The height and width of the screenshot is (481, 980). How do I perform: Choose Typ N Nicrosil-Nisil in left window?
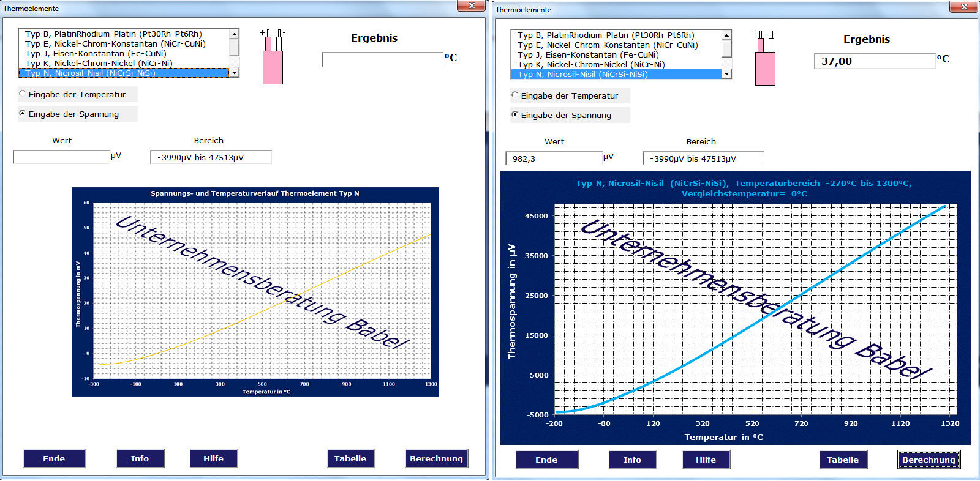click(124, 73)
